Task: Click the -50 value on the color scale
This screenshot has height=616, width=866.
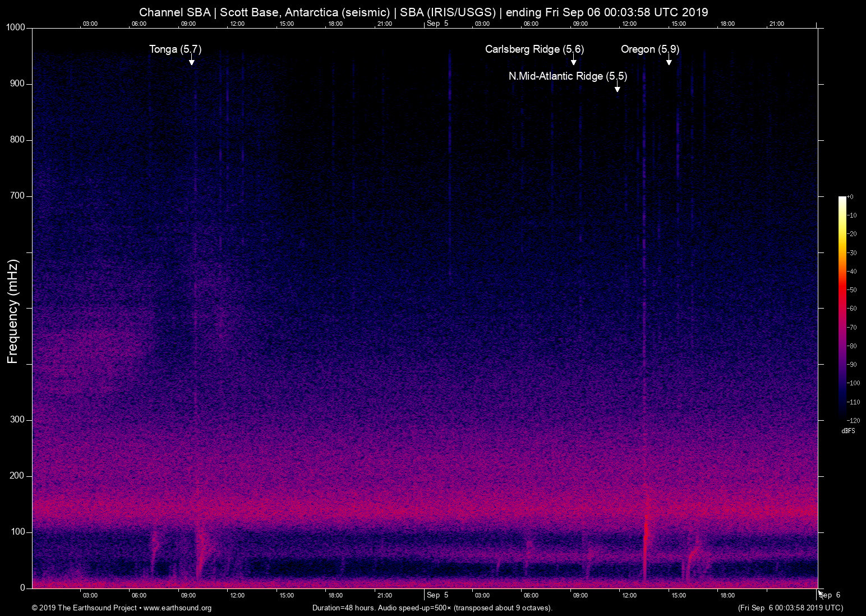Action: tap(852, 290)
